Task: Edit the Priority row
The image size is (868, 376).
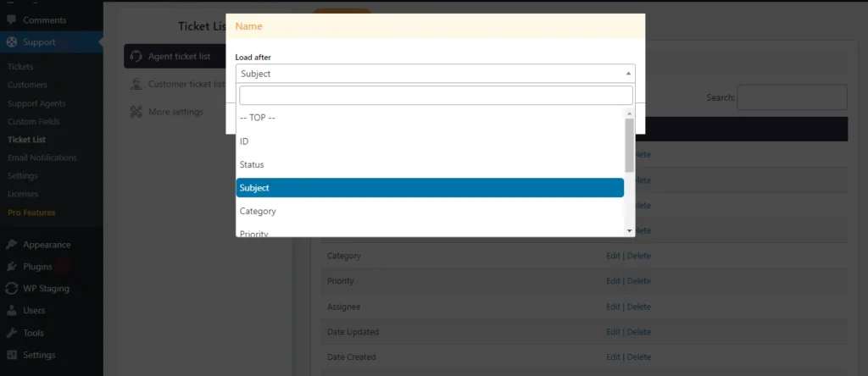Action: 613,281
